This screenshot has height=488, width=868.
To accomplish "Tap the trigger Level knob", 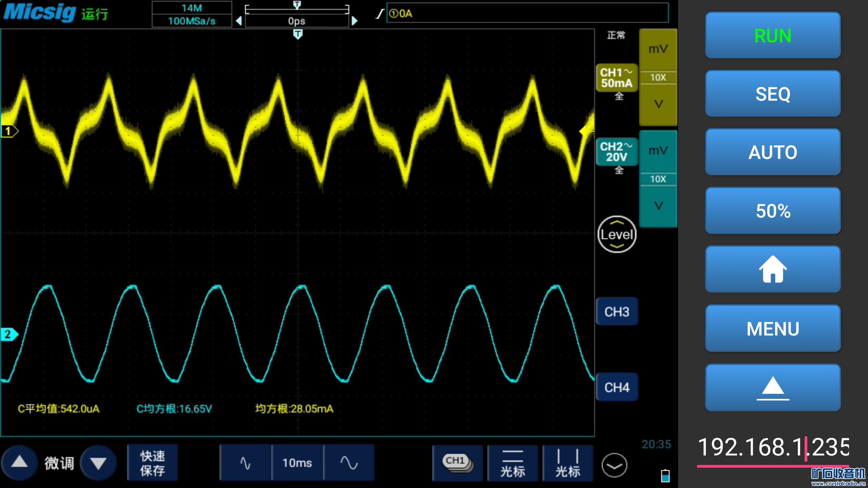I will click(x=617, y=235).
